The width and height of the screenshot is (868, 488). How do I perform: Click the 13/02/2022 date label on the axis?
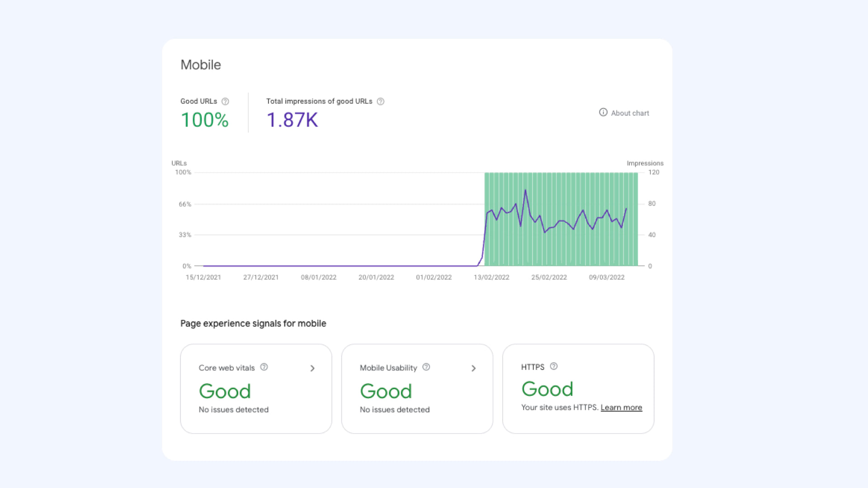[x=491, y=277]
